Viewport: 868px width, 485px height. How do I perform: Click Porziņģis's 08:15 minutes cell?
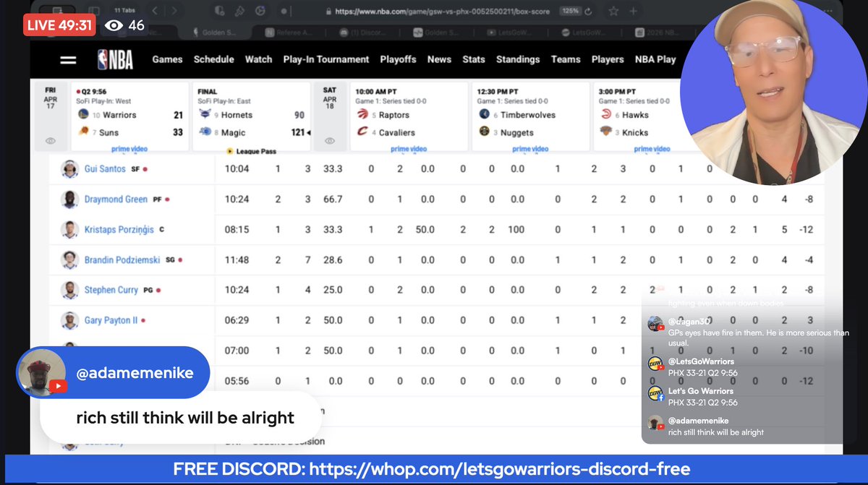[237, 230]
